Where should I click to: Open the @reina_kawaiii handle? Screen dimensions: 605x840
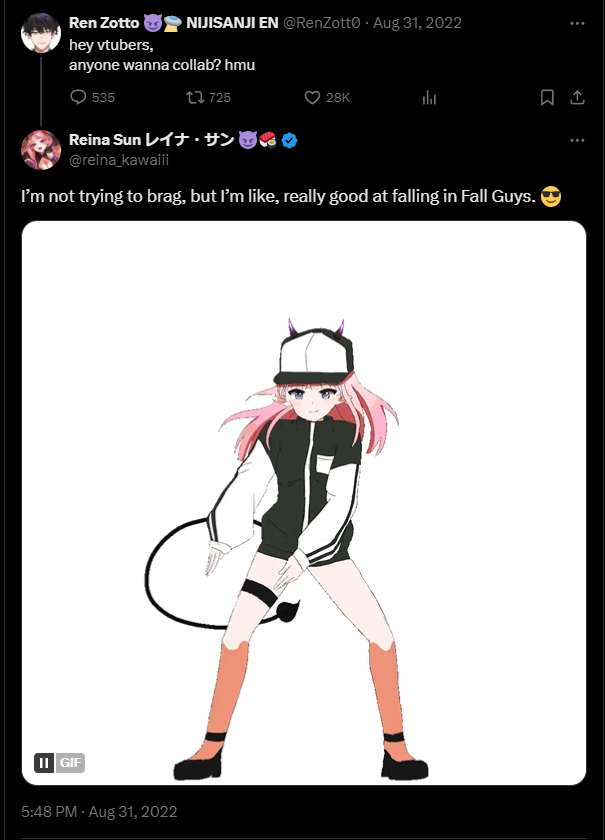tap(119, 160)
